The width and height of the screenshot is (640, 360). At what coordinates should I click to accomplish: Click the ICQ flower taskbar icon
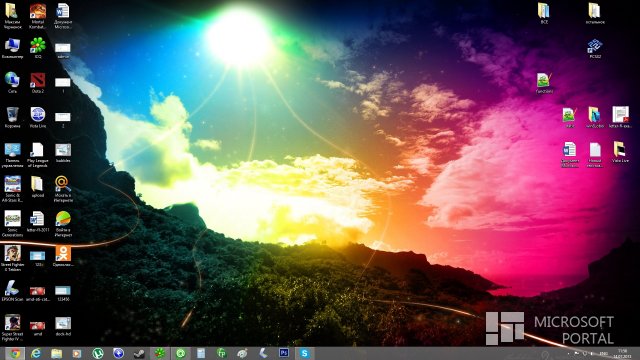(160, 353)
